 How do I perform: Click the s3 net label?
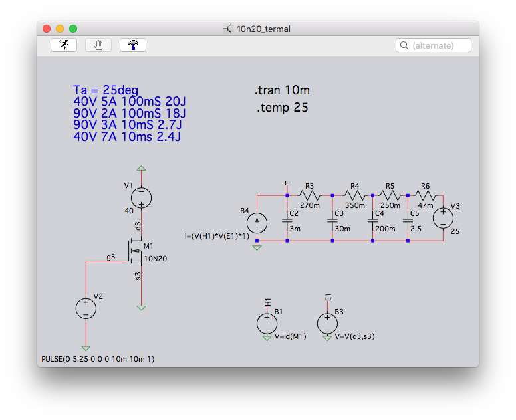pyautogui.click(x=138, y=276)
